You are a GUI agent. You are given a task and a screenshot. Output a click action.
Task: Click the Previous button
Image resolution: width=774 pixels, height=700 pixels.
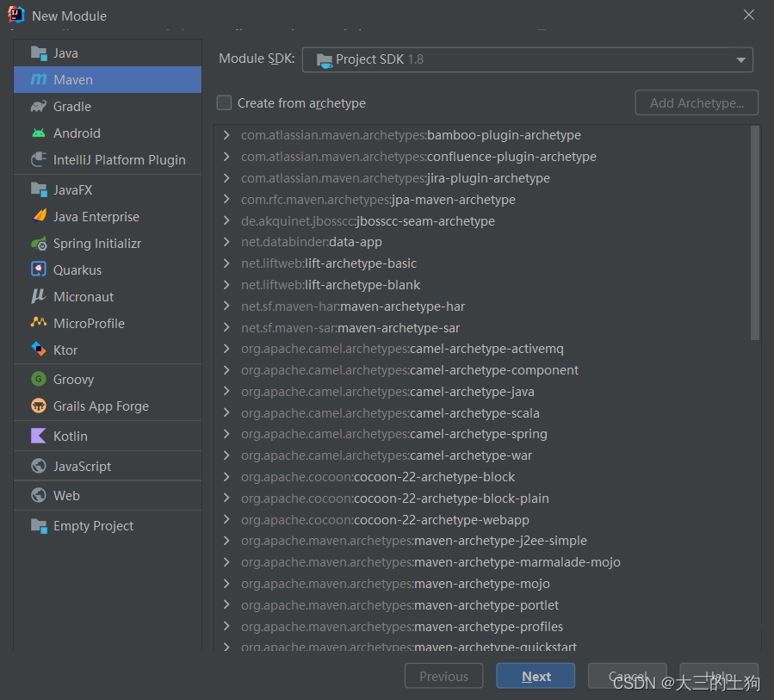443,676
